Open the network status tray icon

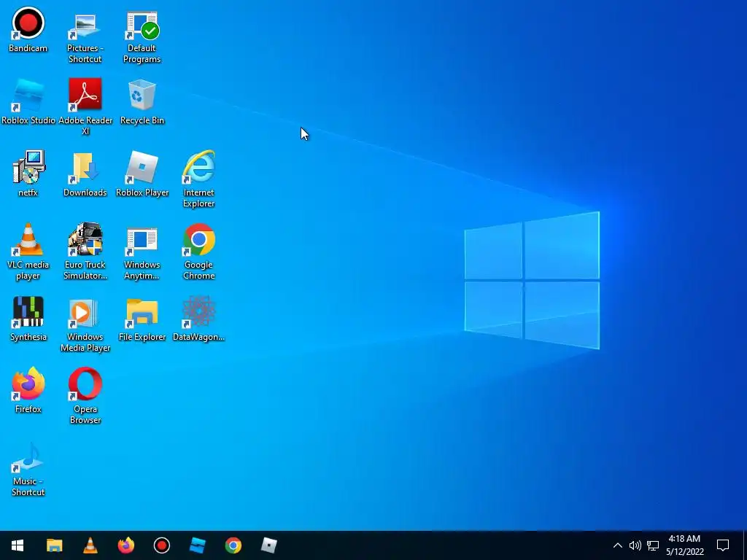pos(653,545)
